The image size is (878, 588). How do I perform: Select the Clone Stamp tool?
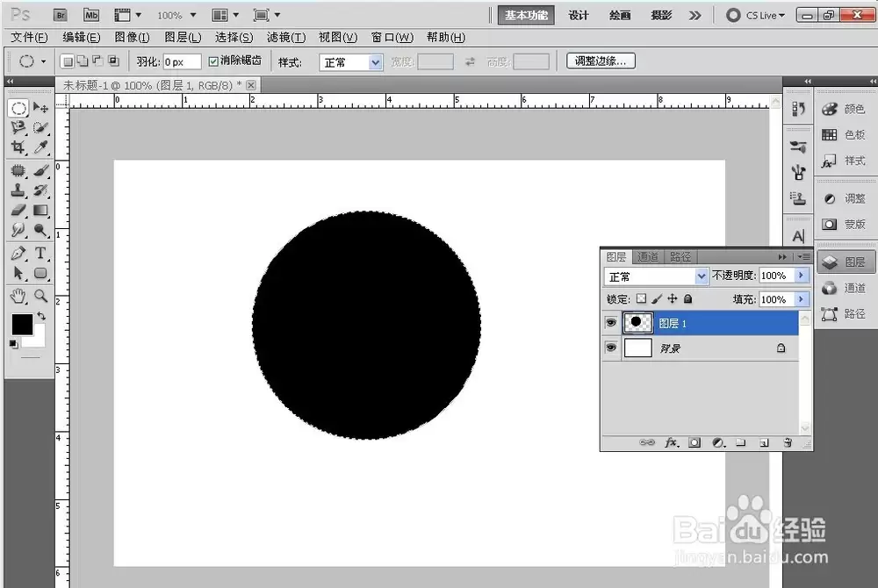[x=18, y=190]
